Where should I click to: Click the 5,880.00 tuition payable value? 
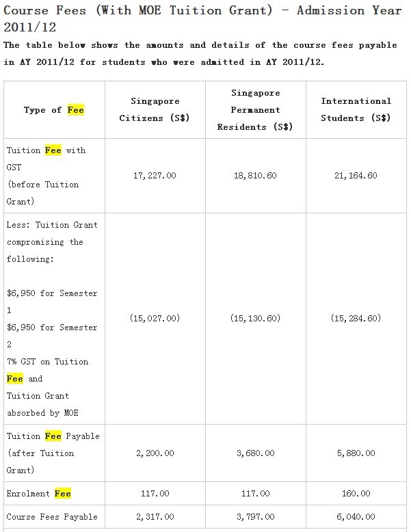click(356, 453)
